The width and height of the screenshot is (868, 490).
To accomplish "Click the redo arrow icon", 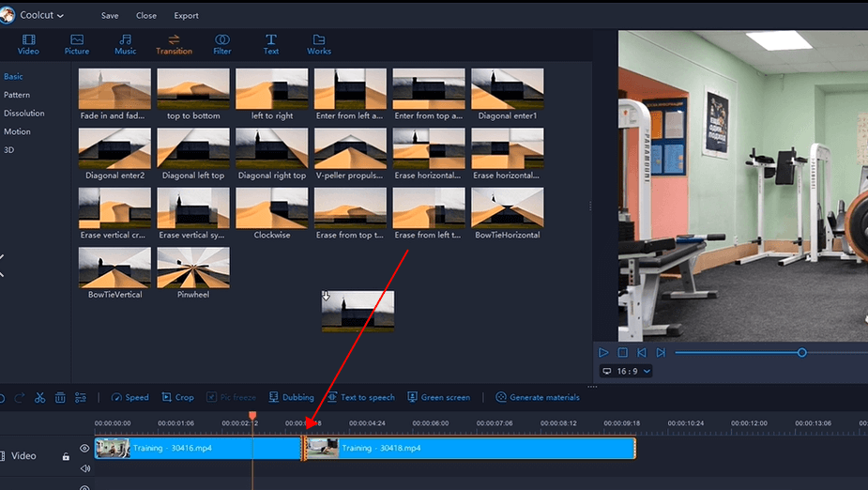I will tap(20, 397).
